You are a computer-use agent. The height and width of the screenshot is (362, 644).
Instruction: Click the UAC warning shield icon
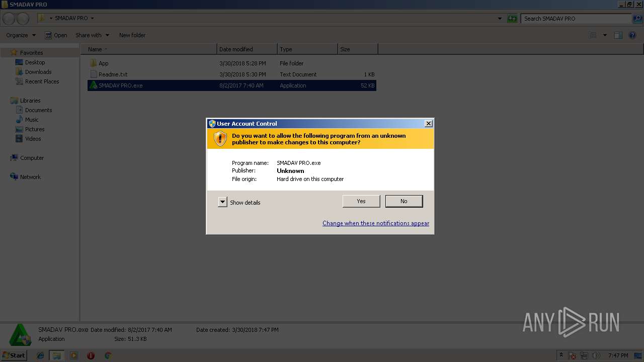click(220, 138)
